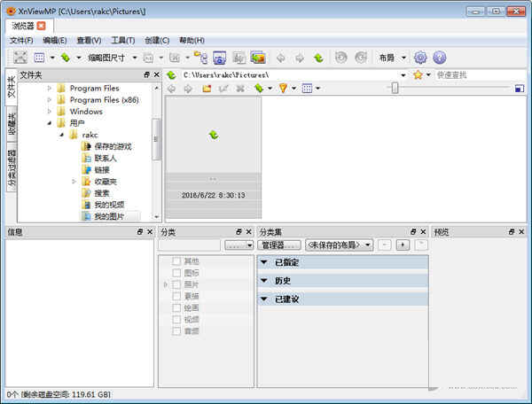Check the 照片 category checkbox
This screenshot has height=404, width=532.
click(176, 284)
